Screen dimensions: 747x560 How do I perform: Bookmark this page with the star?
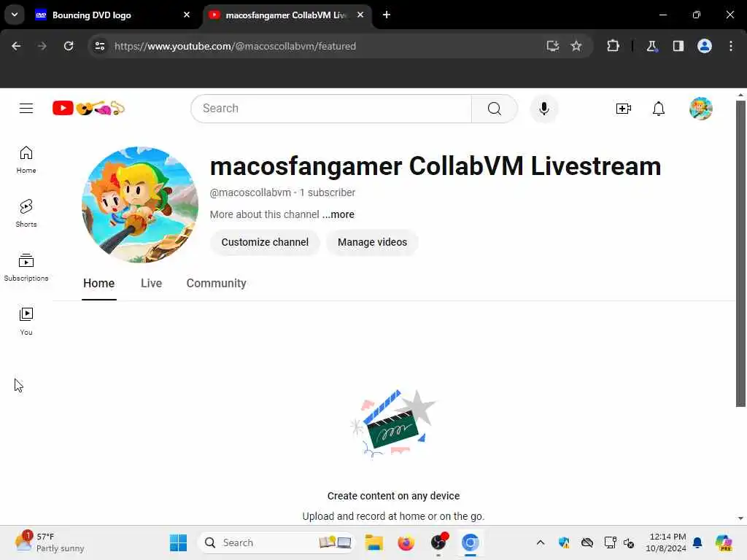click(576, 46)
